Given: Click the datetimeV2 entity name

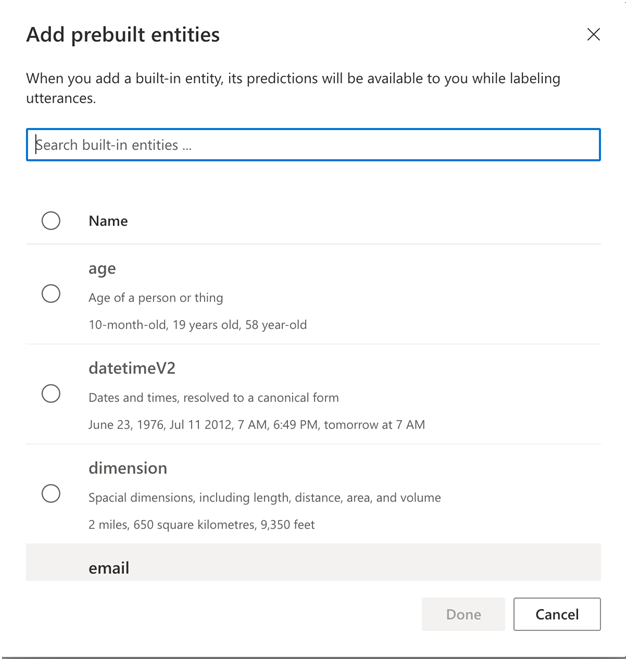Looking at the screenshot, I should [132, 368].
